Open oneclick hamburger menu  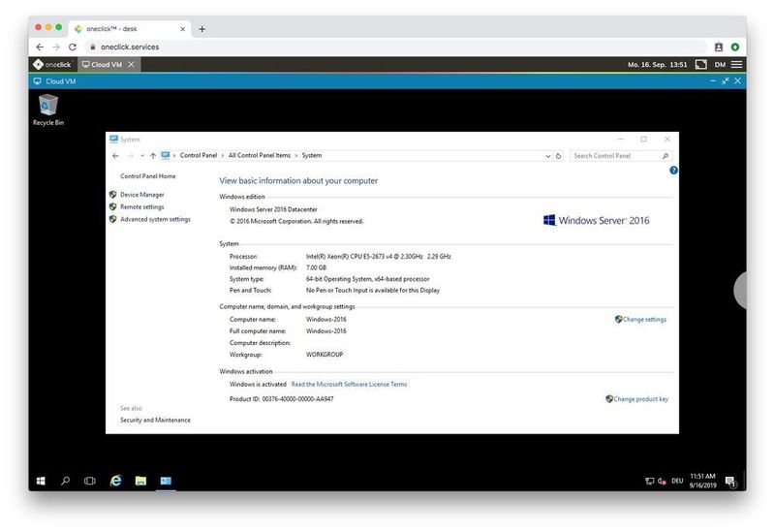tap(736, 64)
